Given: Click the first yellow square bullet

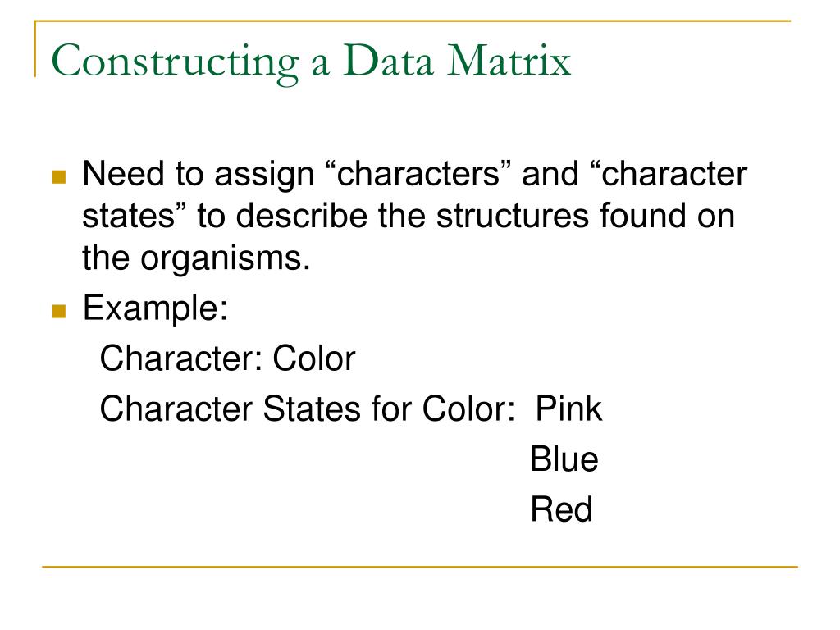Looking at the screenshot, I should 59,177.
